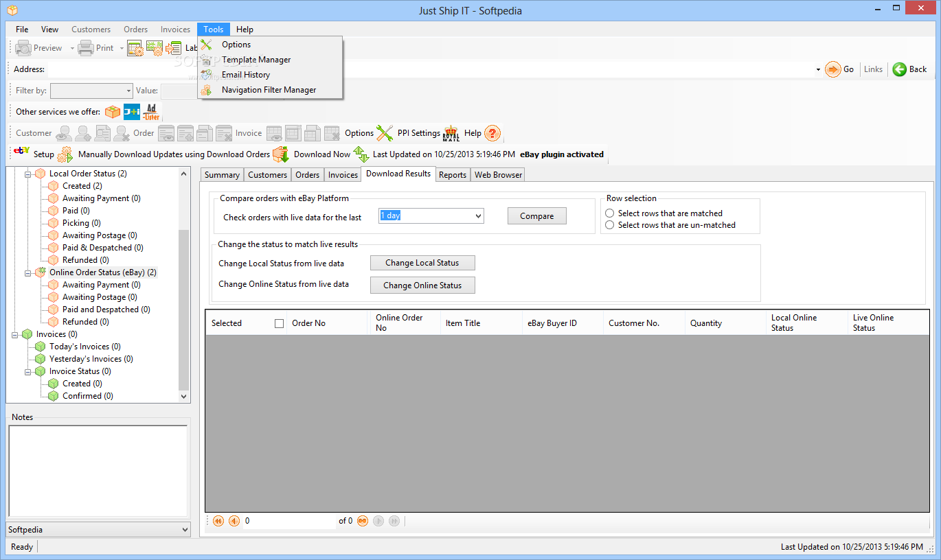Click the add customer icon
941x560 pixels.
(x=83, y=133)
